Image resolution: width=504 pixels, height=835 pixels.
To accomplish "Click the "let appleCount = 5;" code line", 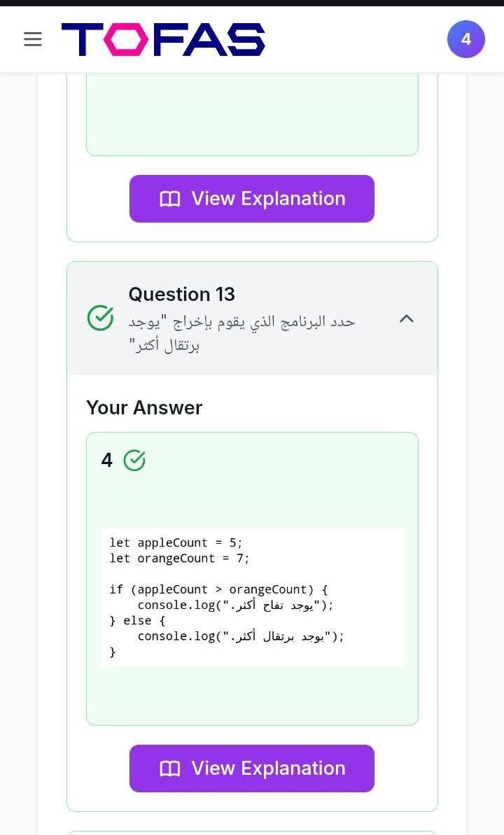I will click(x=176, y=542).
